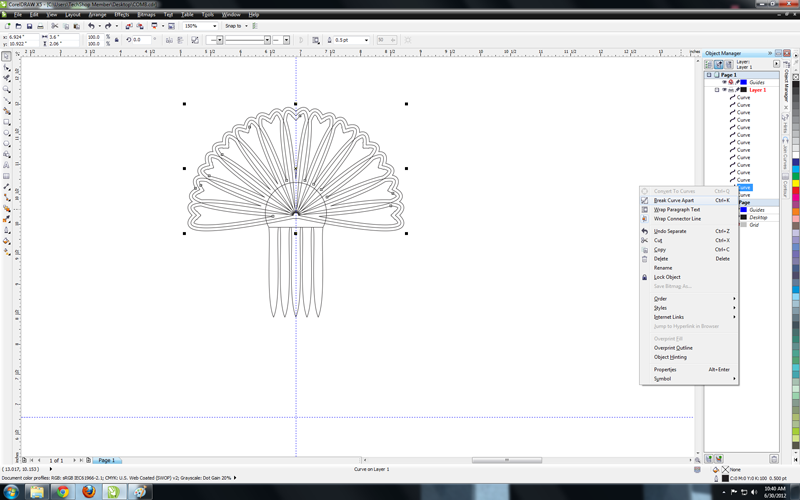Select the Ellipse tool
Screen dimensions: 800x500
pyautogui.click(x=7, y=133)
